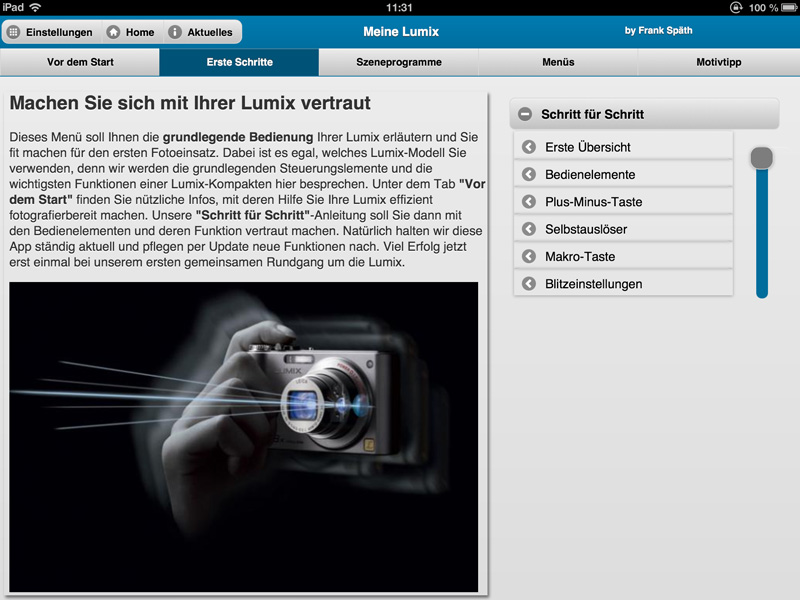Tap the Wi-Fi status icon
The image size is (800, 600).
[35, 7]
